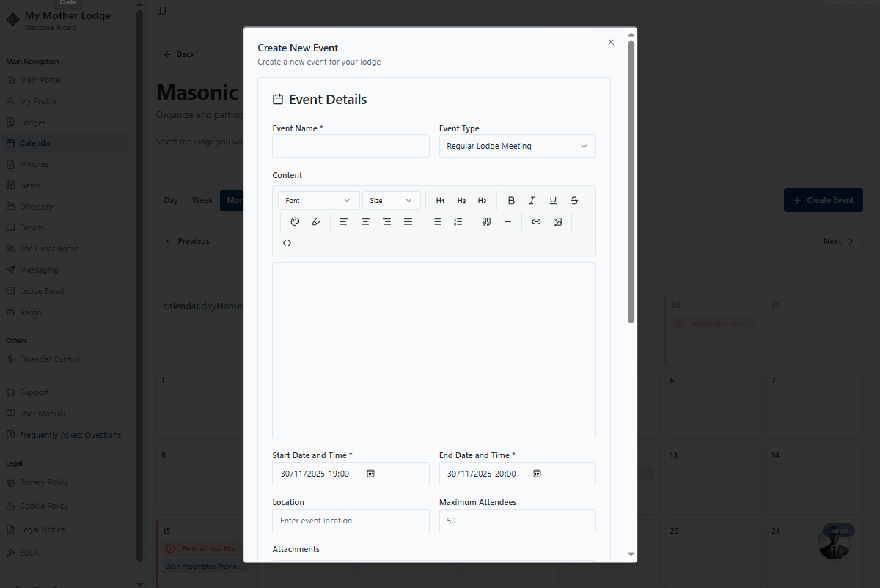Apply underline formatting to content text
Image resolution: width=880 pixels, height=588 pixels.
click(x=553, y=200)
